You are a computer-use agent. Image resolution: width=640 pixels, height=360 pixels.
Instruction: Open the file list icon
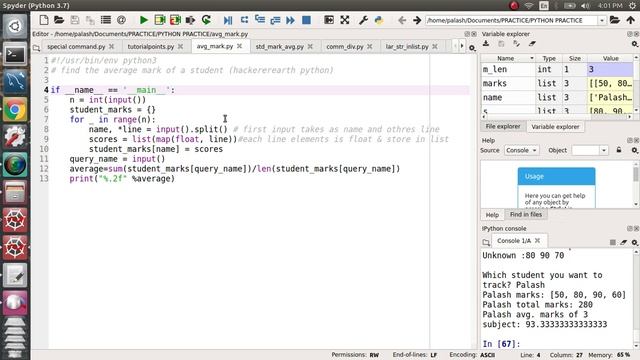[106, 20]
